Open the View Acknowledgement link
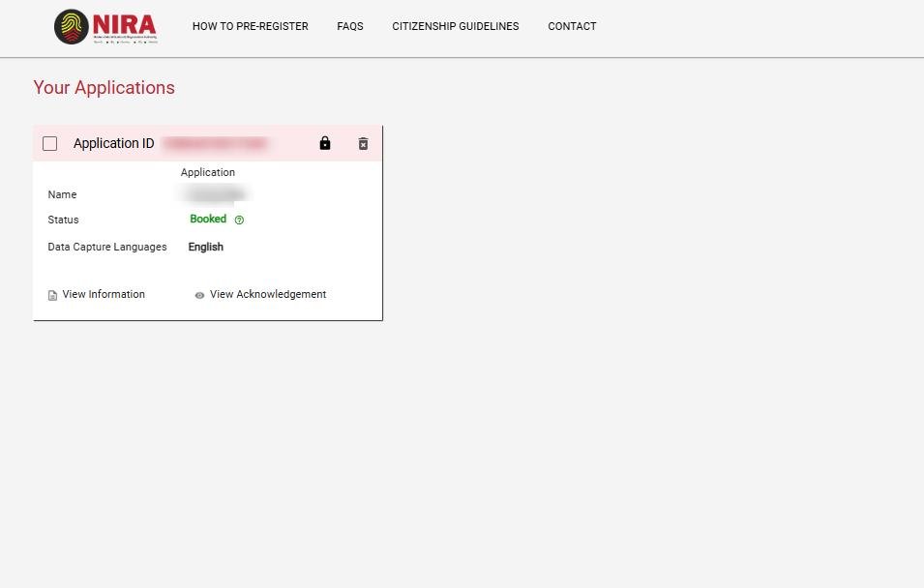924x588 pixels. (268, 294)
